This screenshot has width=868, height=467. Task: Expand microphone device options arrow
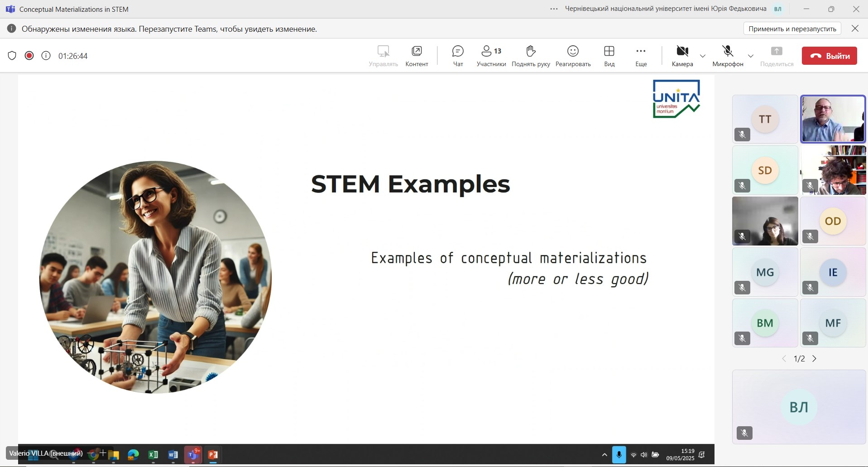point(751,56)
